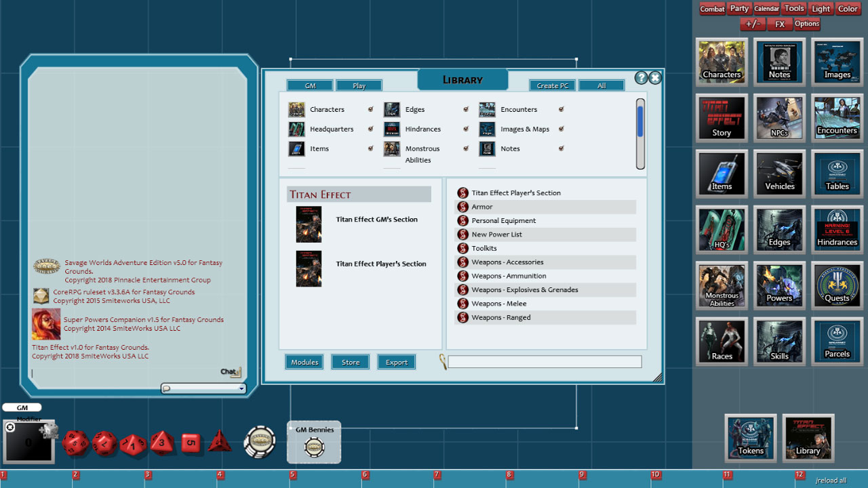Image resolution: width=868 pixels, height=488 pixels.
Task: Open the NPCs sidebar icon
Action: 779,117
